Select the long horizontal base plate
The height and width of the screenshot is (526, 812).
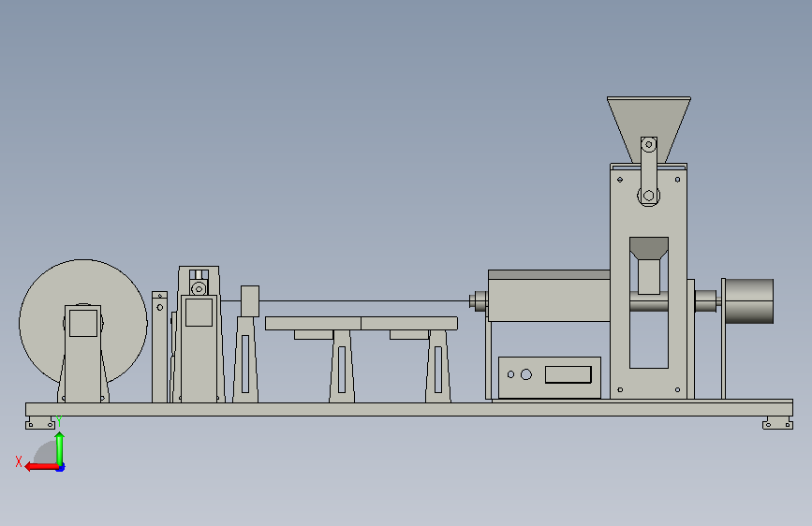point(409,409)
